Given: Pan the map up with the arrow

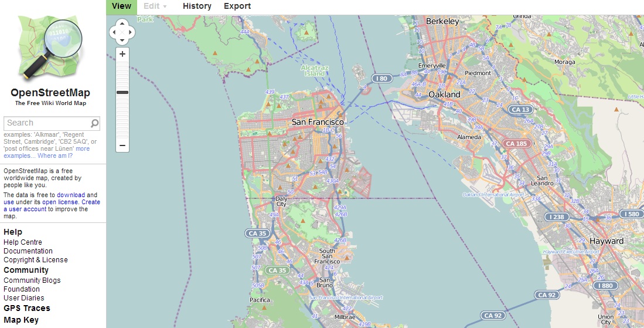Looking at the screenshot, I should pos(122,23).
